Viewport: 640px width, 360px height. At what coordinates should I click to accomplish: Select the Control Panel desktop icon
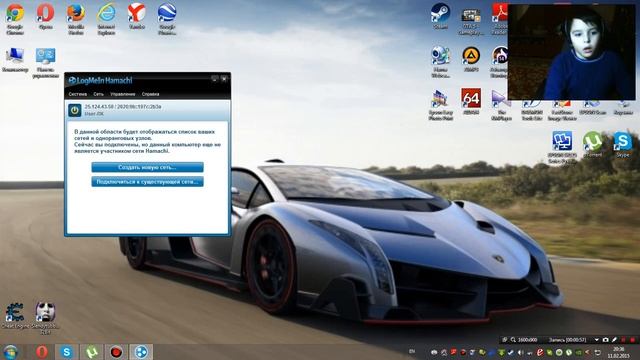pos(45,62)
